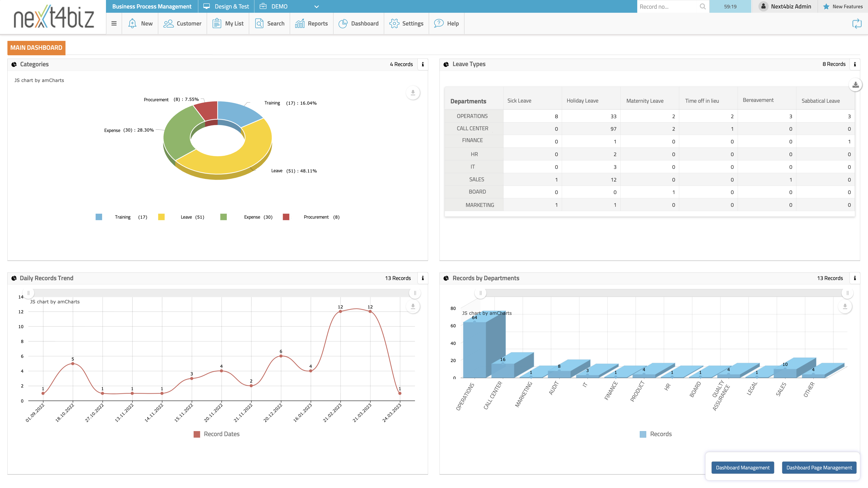Viewport: 868px width, 488px height.
Task: Toggle the Records legend in Records by Departments
Action: click(x=643, y=434)
